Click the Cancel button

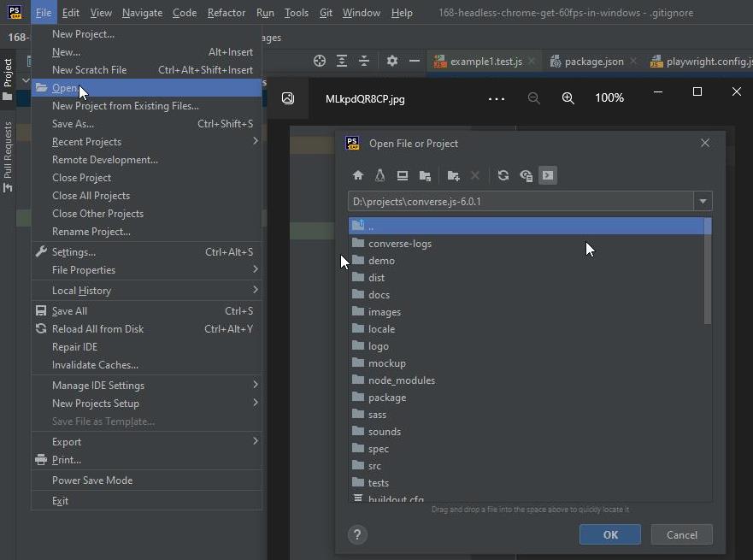coord(681,534)
